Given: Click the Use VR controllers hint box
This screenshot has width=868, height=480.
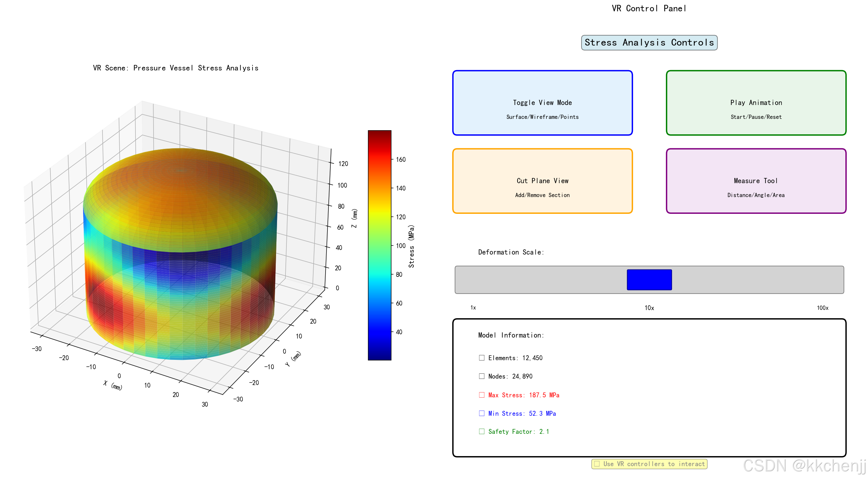Looking at the screenshot, I should pos(649,464).
